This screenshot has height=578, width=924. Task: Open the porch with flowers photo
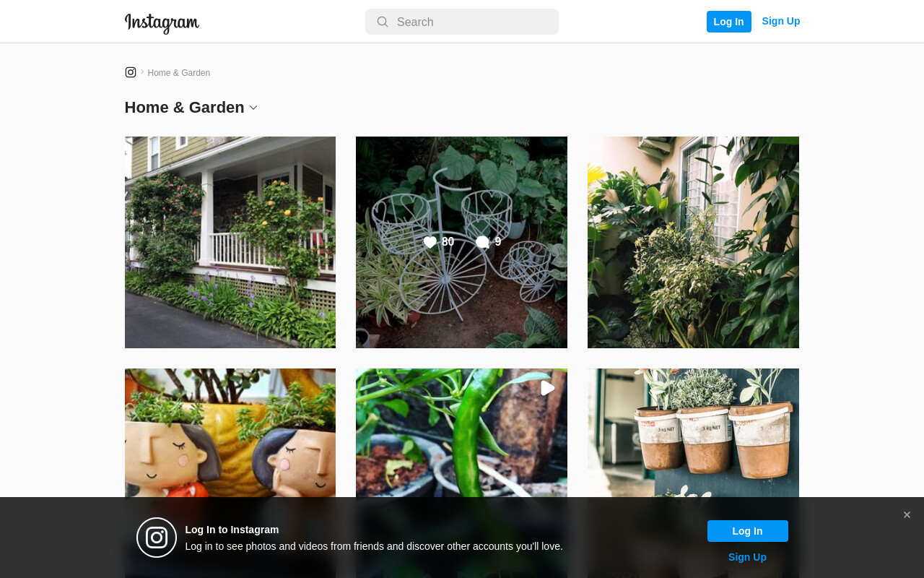pyautogui.click(x=230, y=242)
